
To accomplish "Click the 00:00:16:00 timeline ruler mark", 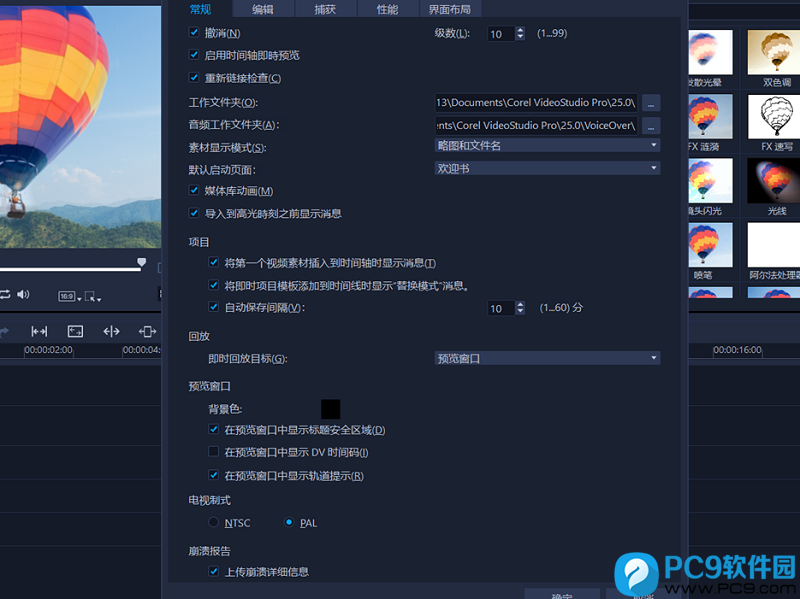I will pyautogui.click(x=737, y=350).
